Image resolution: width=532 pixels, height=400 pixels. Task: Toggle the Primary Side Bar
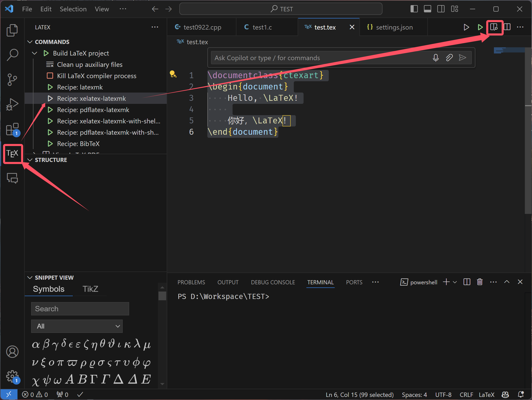click(x=414, y=9)
